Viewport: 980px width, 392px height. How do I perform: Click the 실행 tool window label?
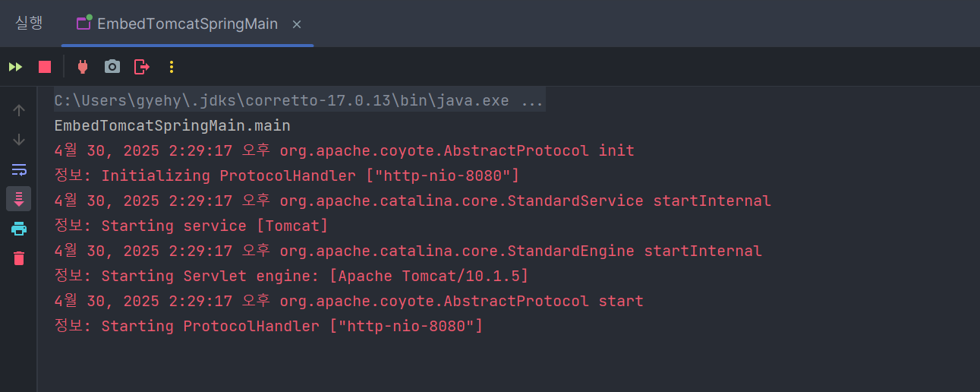click(x=29, y=24)
